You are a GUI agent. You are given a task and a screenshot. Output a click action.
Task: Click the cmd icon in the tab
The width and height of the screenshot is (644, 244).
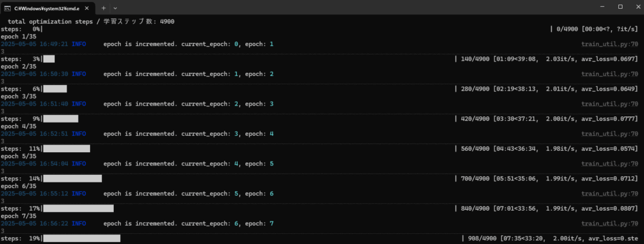coord(8,8)
